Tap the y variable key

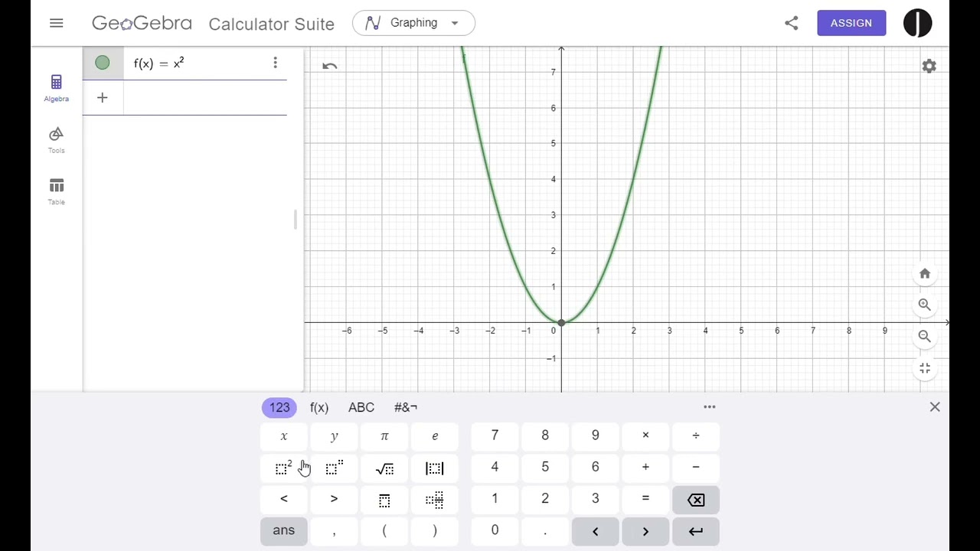pos(334,436)
